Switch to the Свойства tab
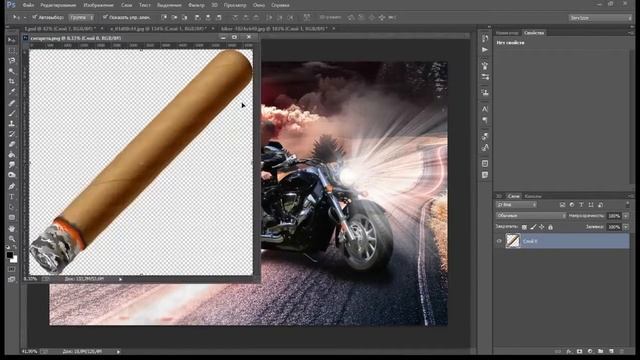640x360 pixels. (x=534, y=33)
